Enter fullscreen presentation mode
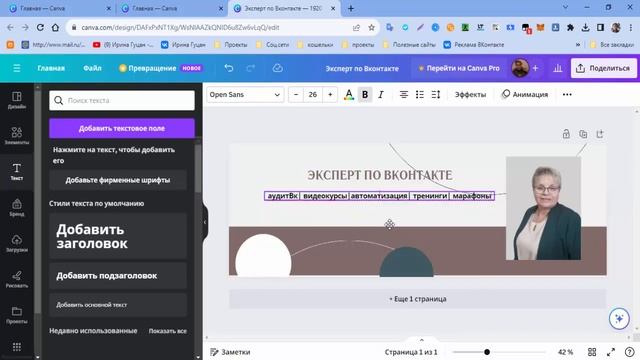Viewport: 640px width, 360px height. (x=611, y=352)
